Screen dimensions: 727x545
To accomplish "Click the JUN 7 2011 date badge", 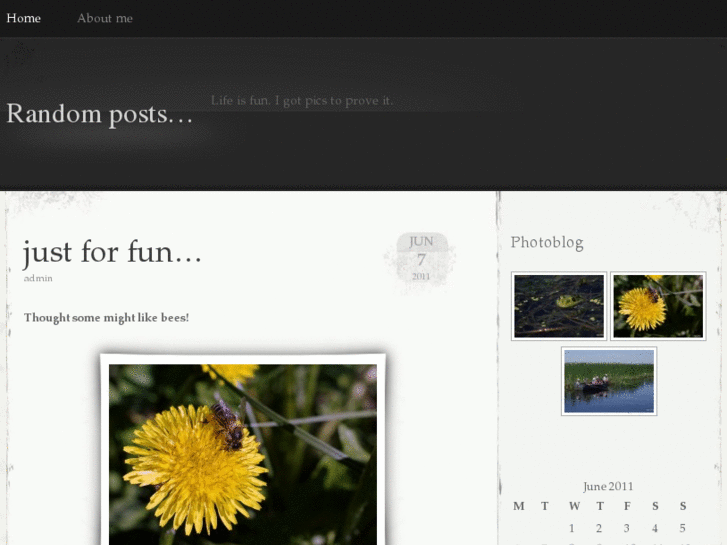I will point(421,259).
